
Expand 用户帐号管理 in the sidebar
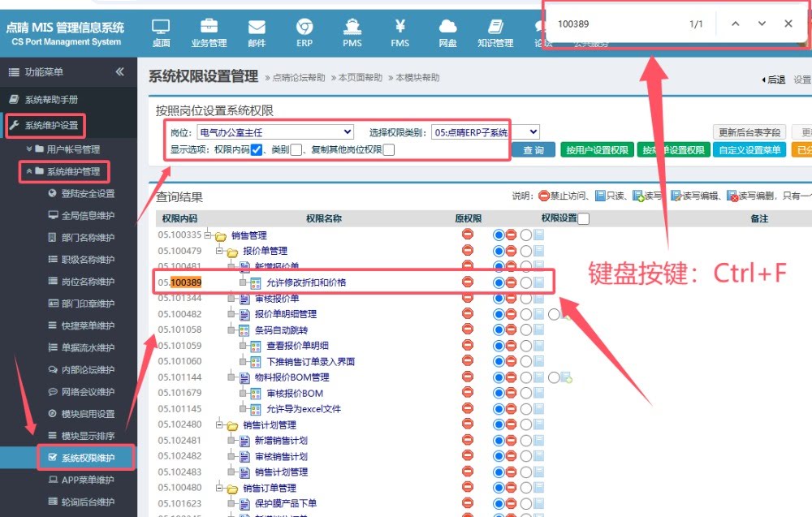click(x=72, y=149)
